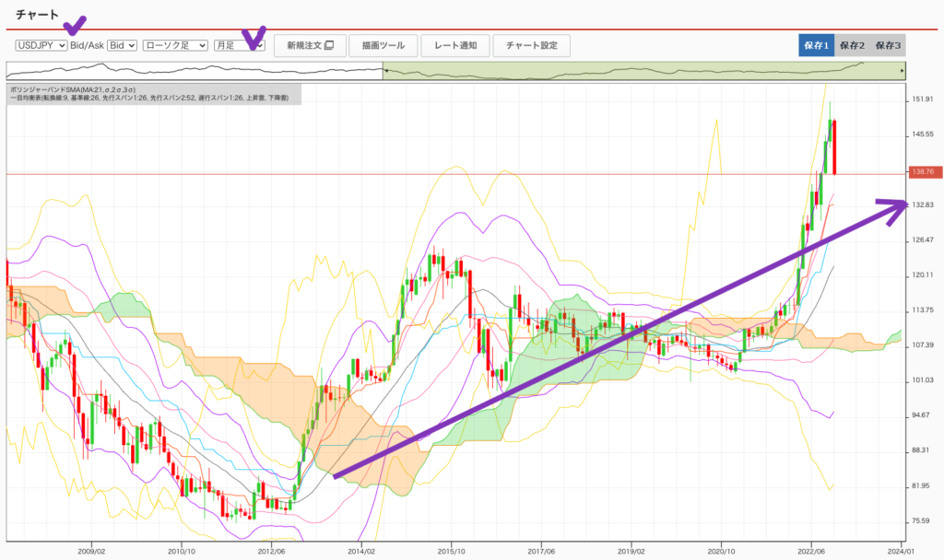Screen dimensions: 944x560
Task: Switch to the 保存2 saved layout
Action: click(x=852, y=45)
